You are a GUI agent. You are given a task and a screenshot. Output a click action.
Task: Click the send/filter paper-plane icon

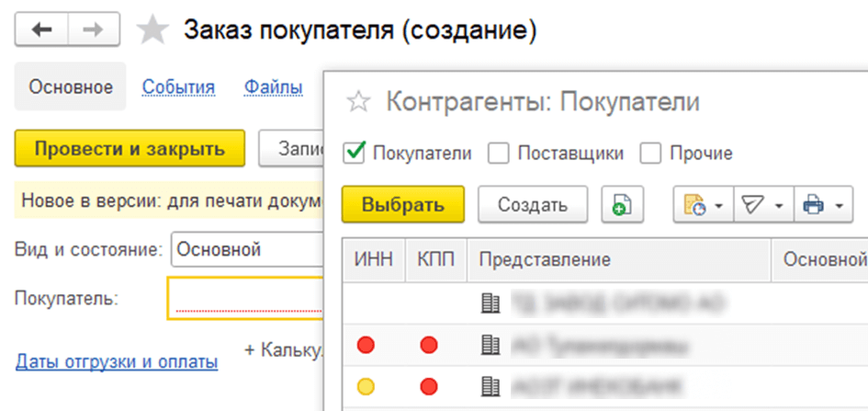(752, 205)
